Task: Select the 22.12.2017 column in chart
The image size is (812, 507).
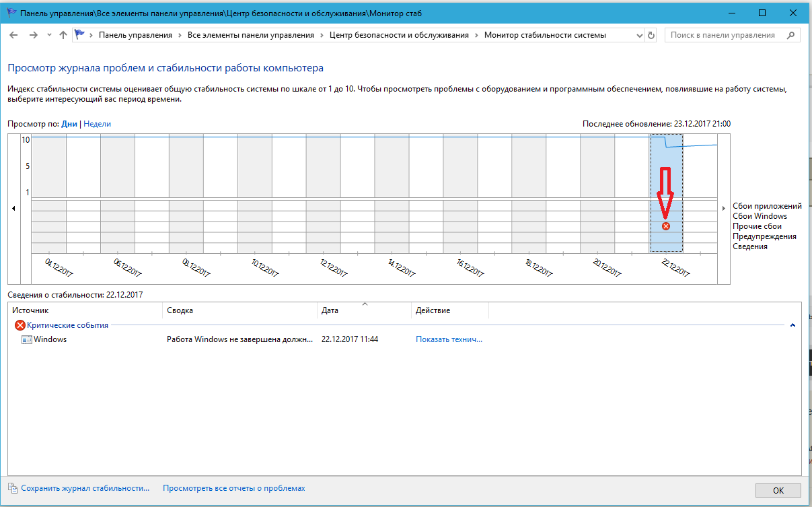Action: (x=666, y=194)
